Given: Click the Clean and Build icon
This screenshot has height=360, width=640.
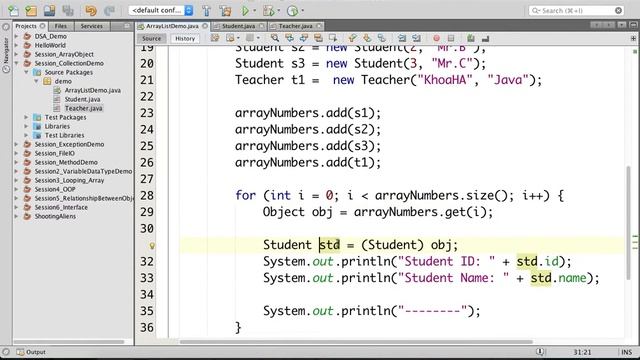Looking at the screenshot, I should point(225,11).
